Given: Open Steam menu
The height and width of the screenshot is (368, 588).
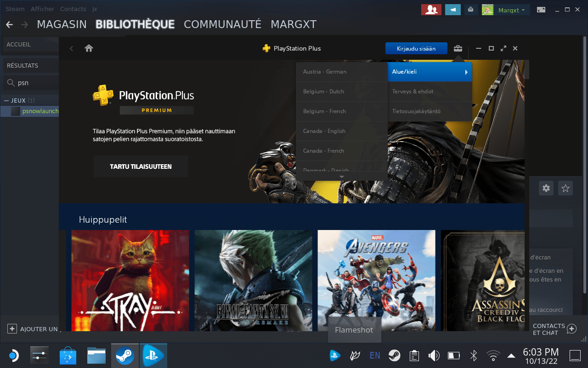Looking at the screenshot, I should pos(15,9).
